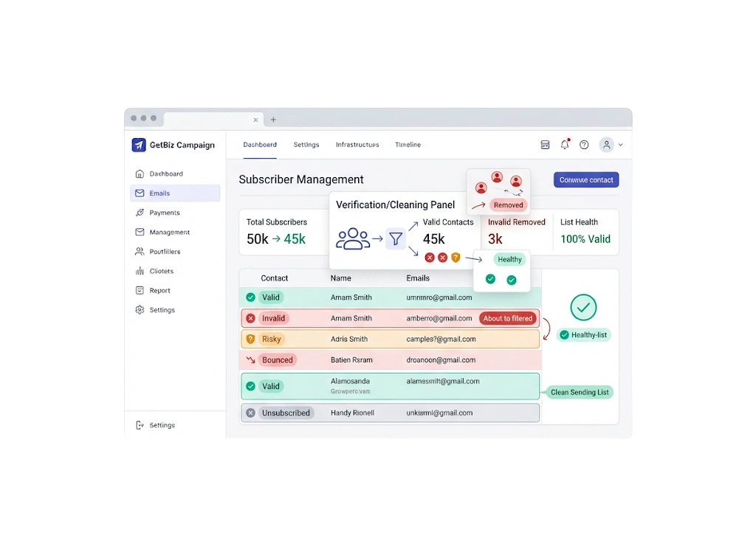Screen dimensions: 756x547
Task: Click the Healthy badge
Action: pyautogui.click(x=509, y=259)
